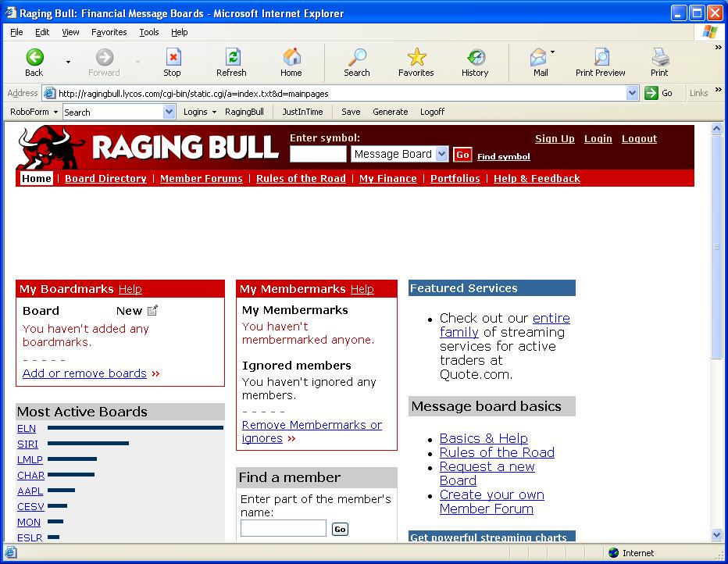Screen dimensions: 728x564
Task: Open the Tools menu
Action: tap(148, 32)
